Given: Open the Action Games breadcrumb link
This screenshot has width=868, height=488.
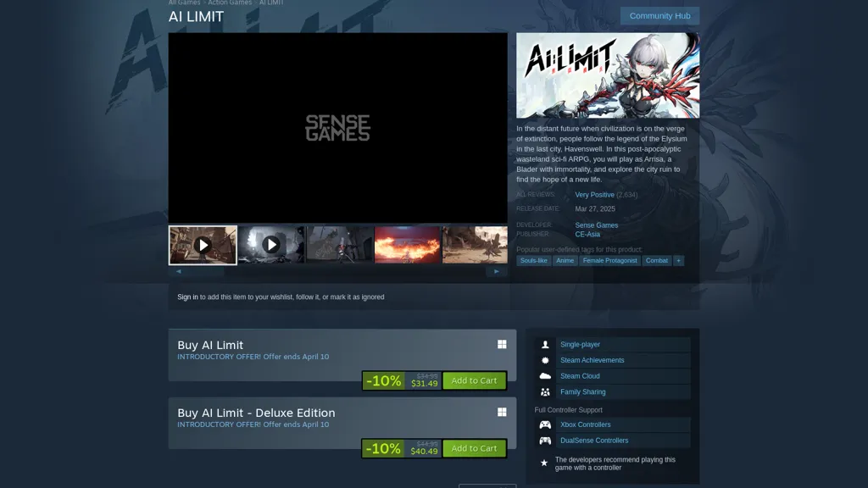Looking at the screenshot, I should [230, 3].
